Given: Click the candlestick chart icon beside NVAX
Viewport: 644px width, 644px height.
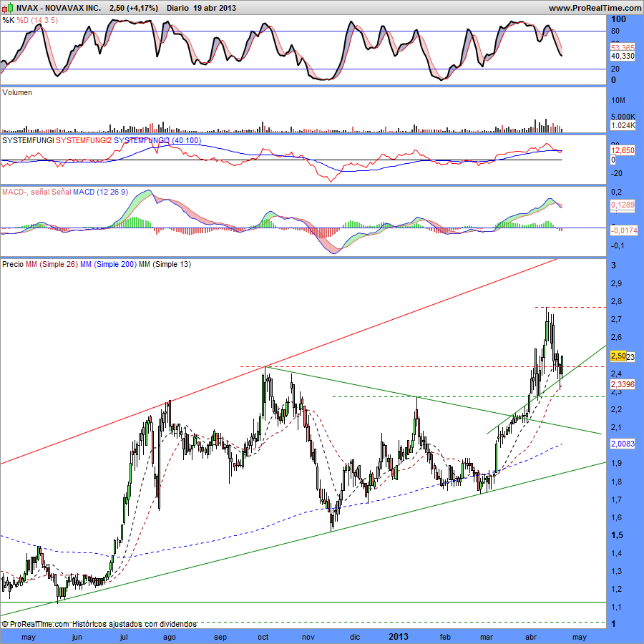Looking at the screenshot, I should (7, 8).
